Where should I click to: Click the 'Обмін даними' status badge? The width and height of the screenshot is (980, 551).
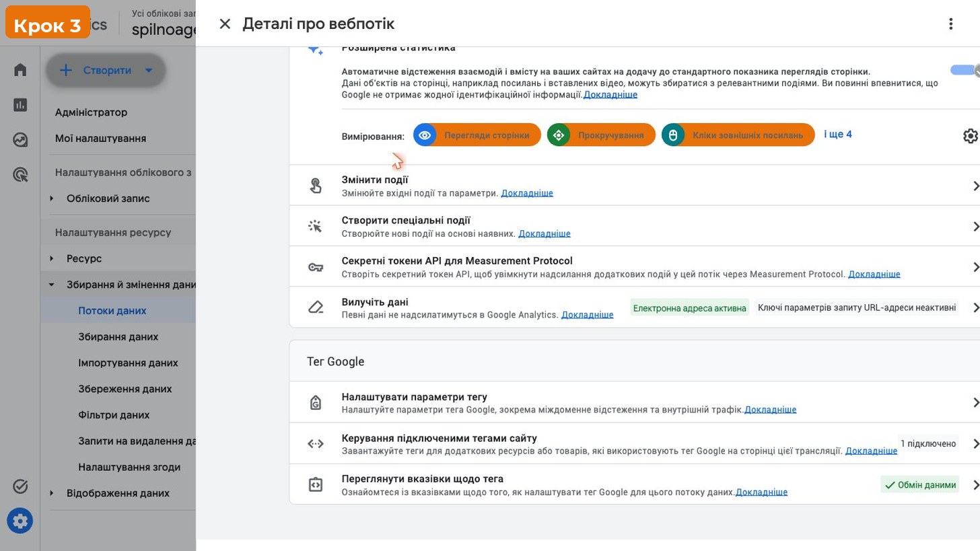click(x=919, y=484)
